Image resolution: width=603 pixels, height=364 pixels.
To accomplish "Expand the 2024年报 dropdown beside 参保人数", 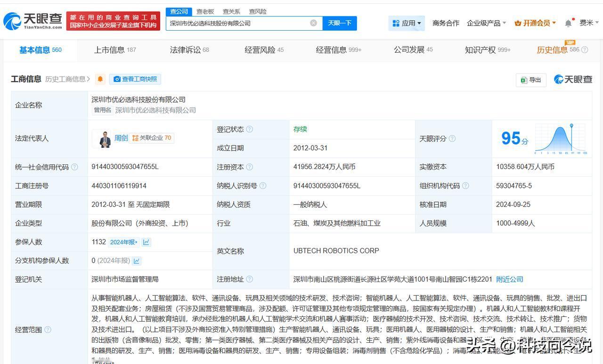I will (x=123, y=242).
